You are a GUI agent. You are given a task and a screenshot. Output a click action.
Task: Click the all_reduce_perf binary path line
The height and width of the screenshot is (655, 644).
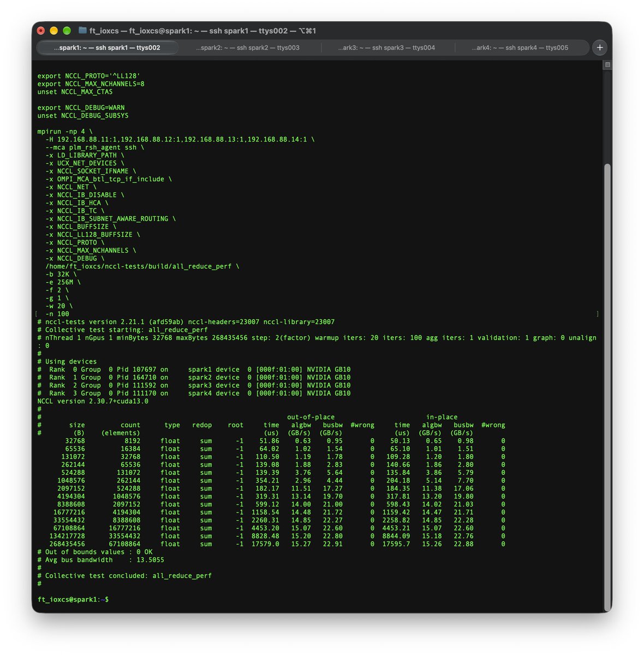coord(142,266)
